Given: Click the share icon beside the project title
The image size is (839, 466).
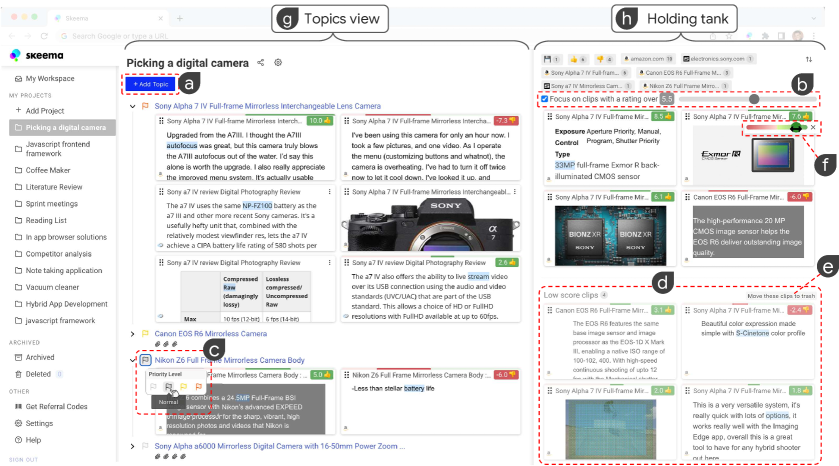Looking at the screenshot, I should coord(261,63).
